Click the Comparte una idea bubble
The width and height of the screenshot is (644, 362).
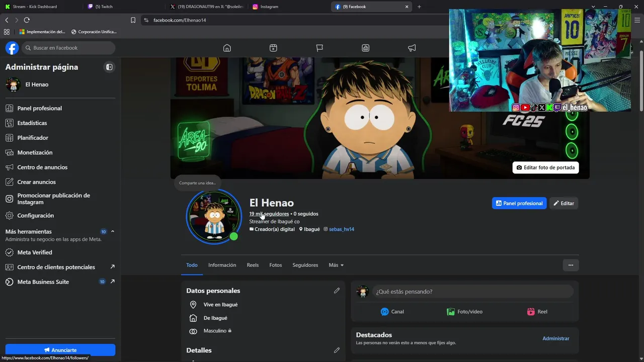pyautogui.click(x=197, y=183)
